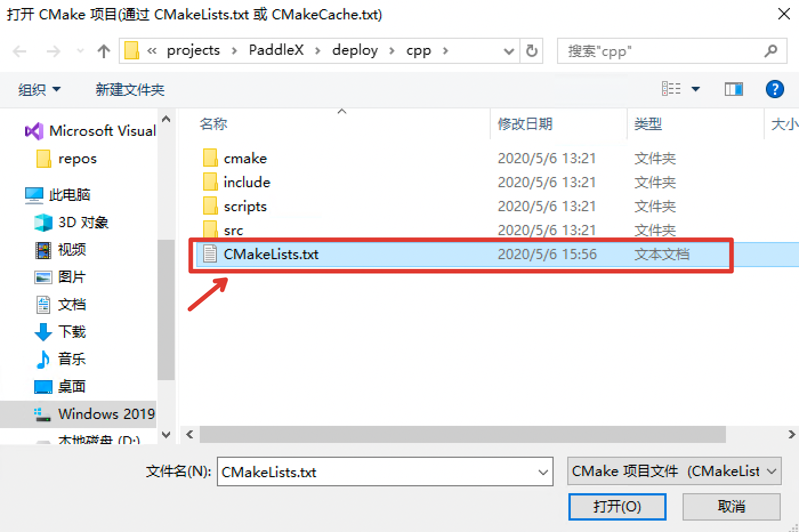This screenshot has width=799, height=532.
Task: Select the 3D 对象 folder icon
Action: pyautogui.click(x=43, y=222)
